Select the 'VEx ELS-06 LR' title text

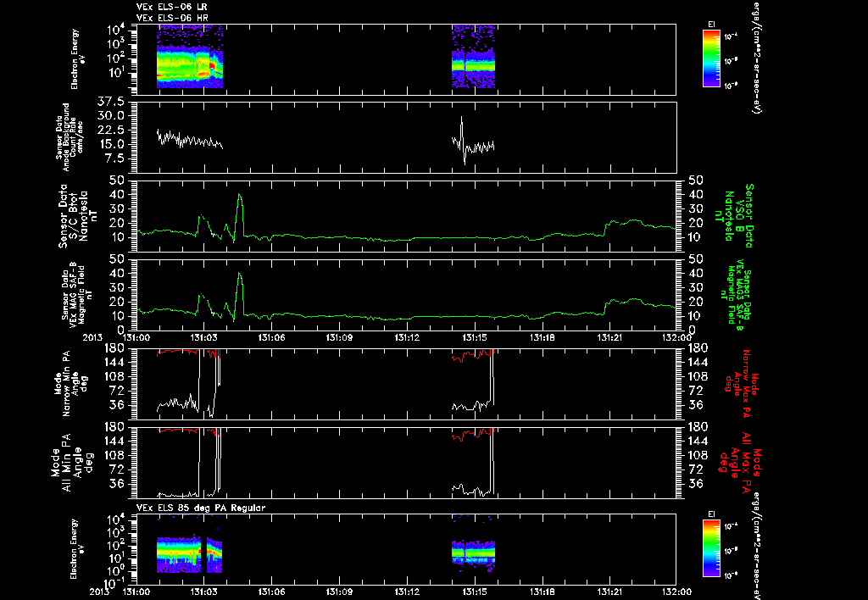pyautogui.click(x=171, y=7)
